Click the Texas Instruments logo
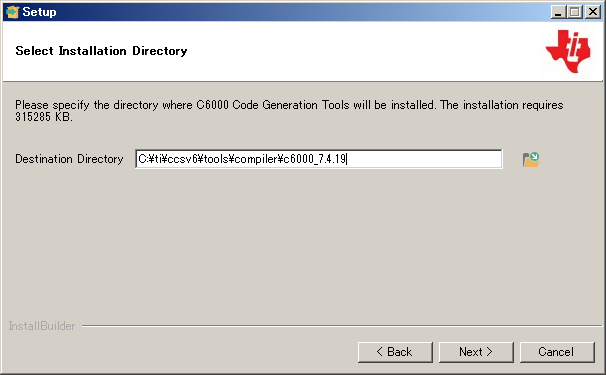The width and height of the screenshot is (606, 375). (x=568, y=51)
